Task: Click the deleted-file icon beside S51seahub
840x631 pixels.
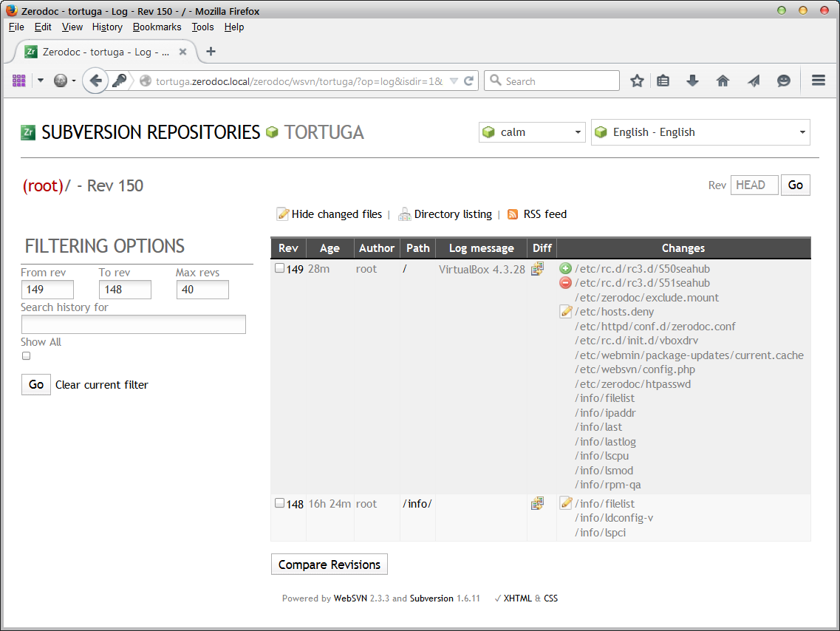Action: [564, 282]
